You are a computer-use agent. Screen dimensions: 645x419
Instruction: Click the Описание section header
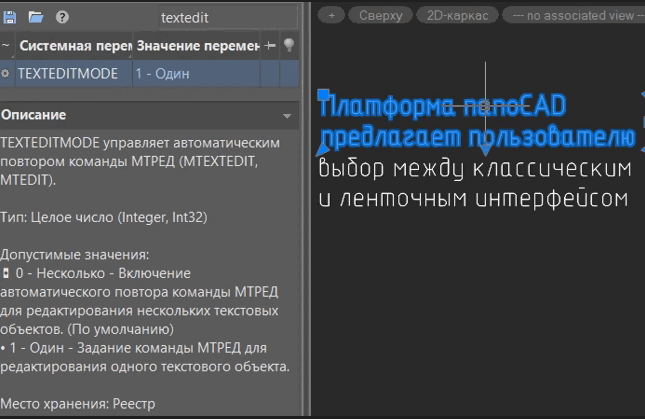(149, 115)
